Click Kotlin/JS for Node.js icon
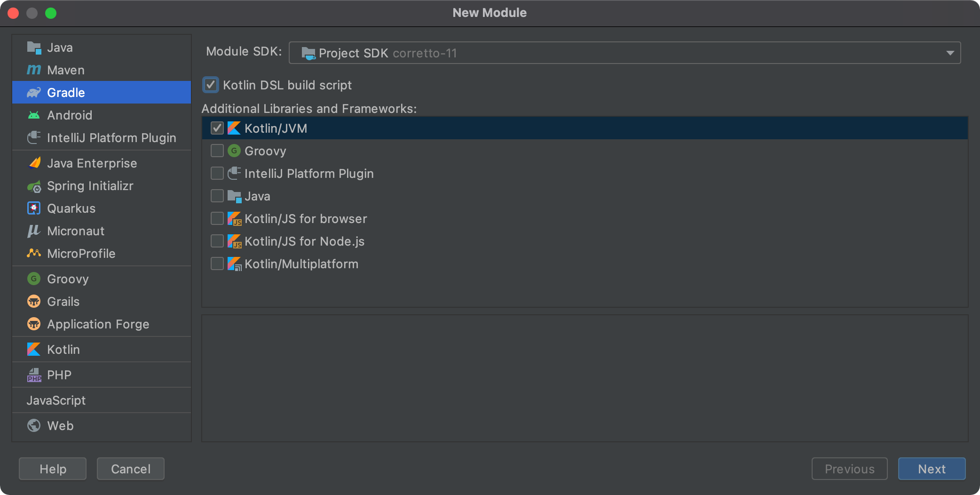Image resolution: width=980 pixels, height=495 pixels. click(x=234, y=241)
